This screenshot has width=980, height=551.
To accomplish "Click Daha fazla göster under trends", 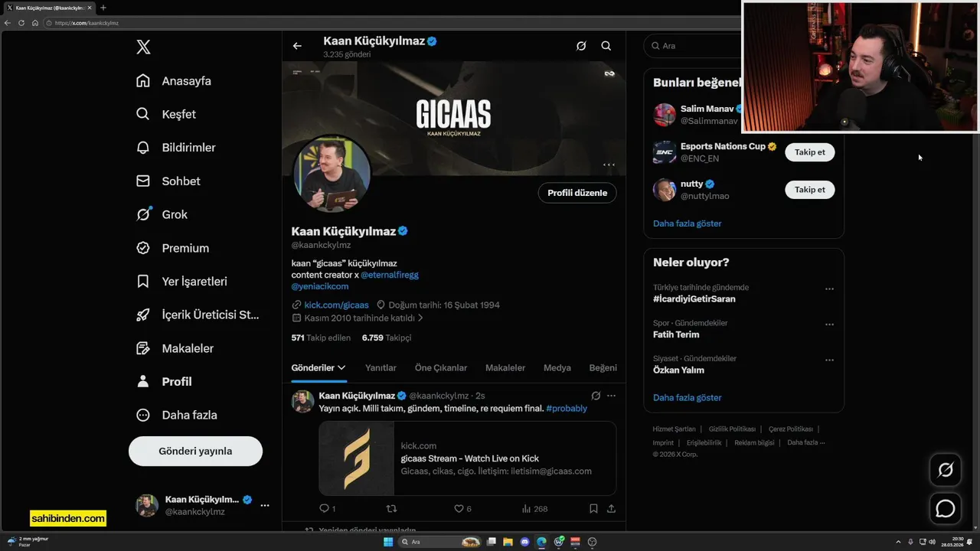I will (x=688, y=398).
